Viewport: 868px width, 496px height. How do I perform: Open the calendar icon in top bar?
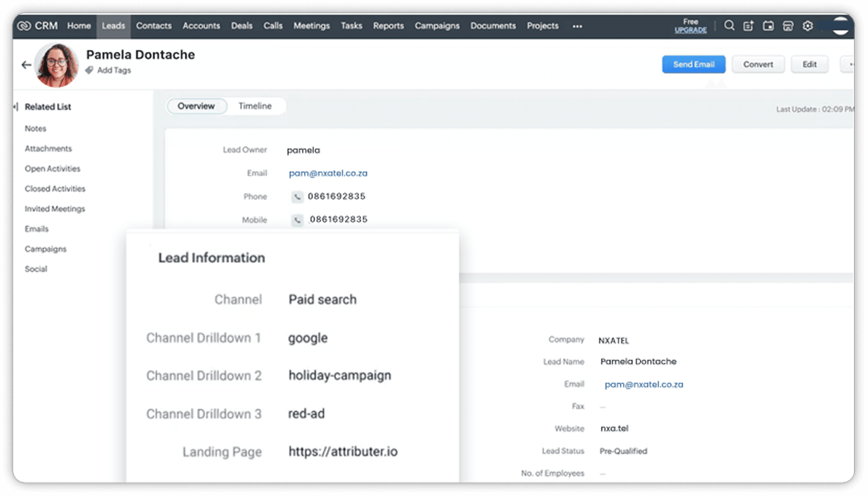[x=768, y=26]
